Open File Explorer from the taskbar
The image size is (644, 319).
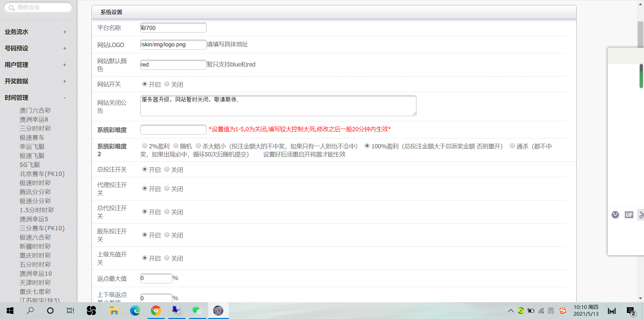114,311
